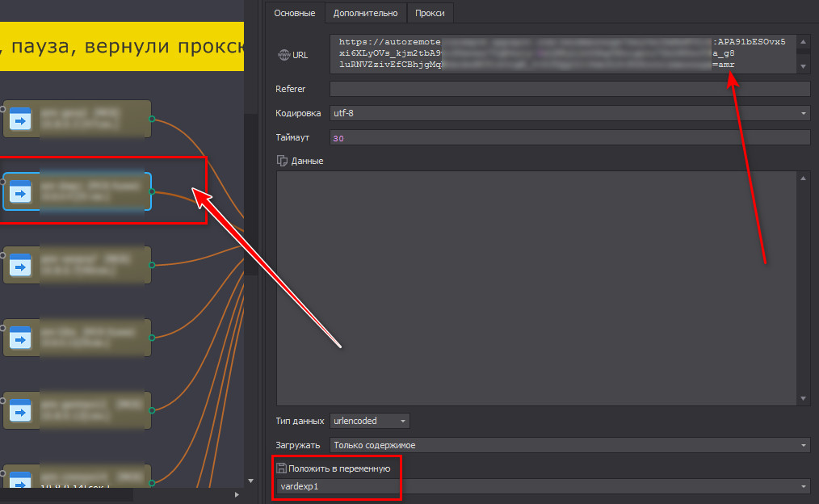819x504 pixels.
Task: Click the globe icon beside URL label
Action: (283, 55)
